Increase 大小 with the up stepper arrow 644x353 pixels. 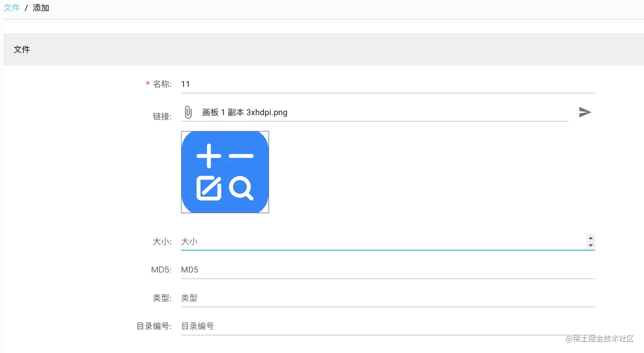click(591, 238)
